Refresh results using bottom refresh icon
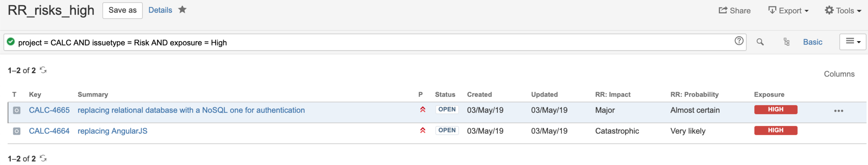The image size is (868, 165). 43,158
